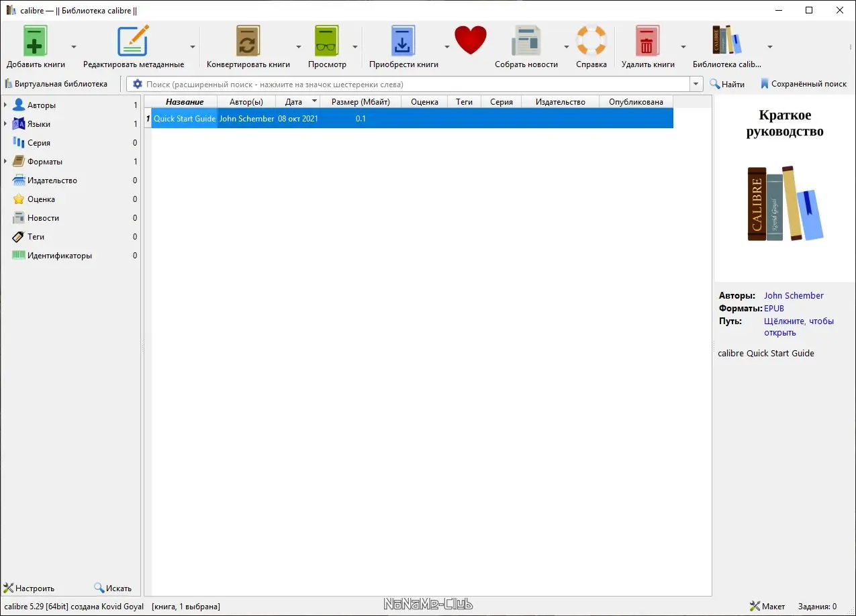Click the Search button below tag browser

point(113,588)
